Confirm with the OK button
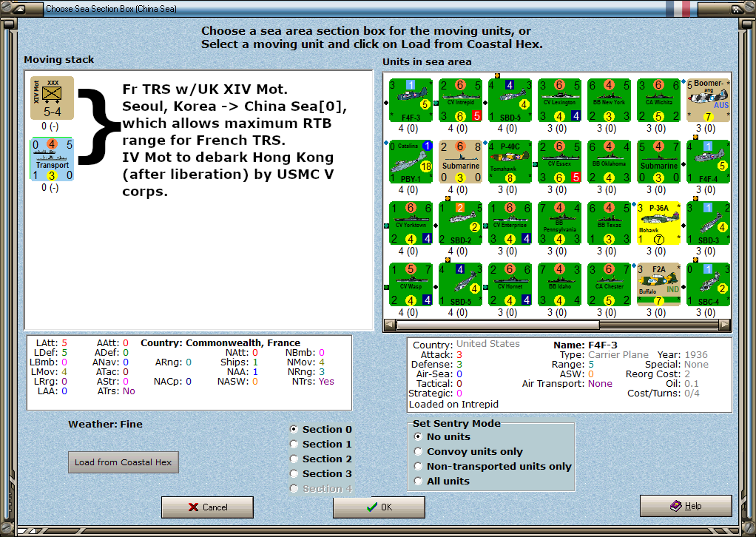 (x=379, y=507)
